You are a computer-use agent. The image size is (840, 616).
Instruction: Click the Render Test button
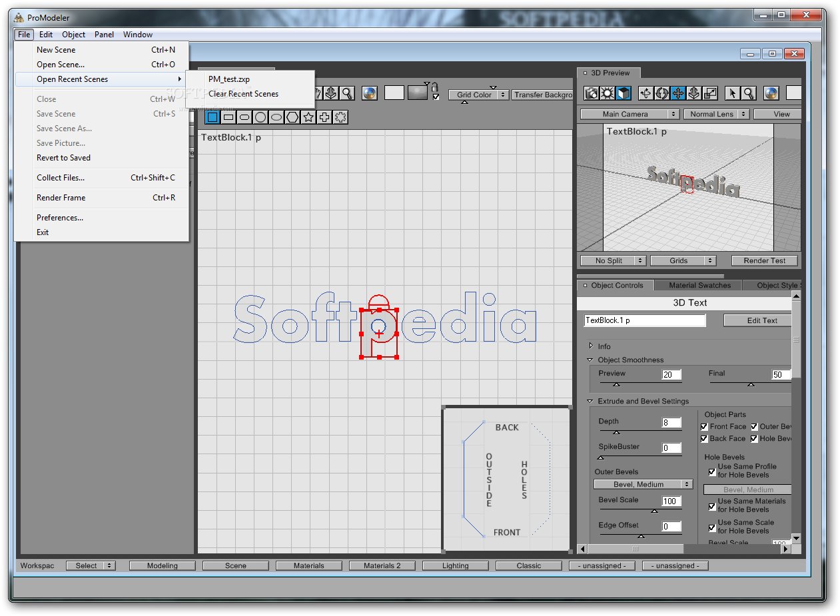click(x=764, y=260)
